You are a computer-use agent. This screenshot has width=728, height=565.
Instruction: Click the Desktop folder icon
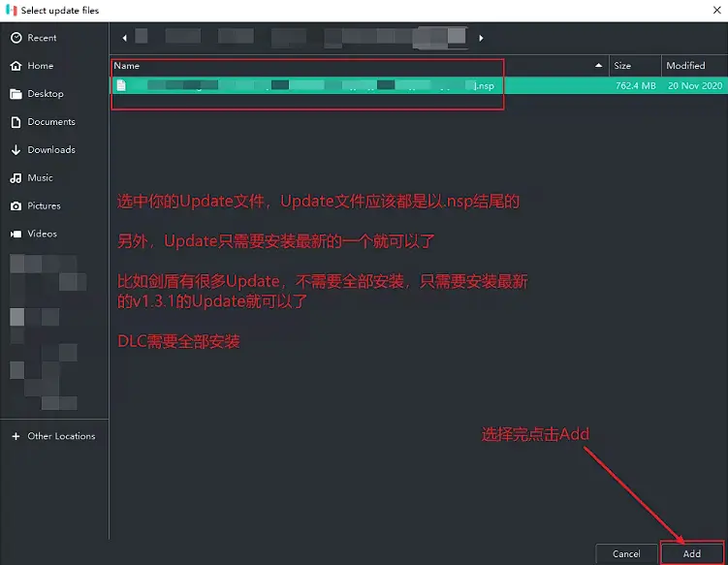[16, 94]
